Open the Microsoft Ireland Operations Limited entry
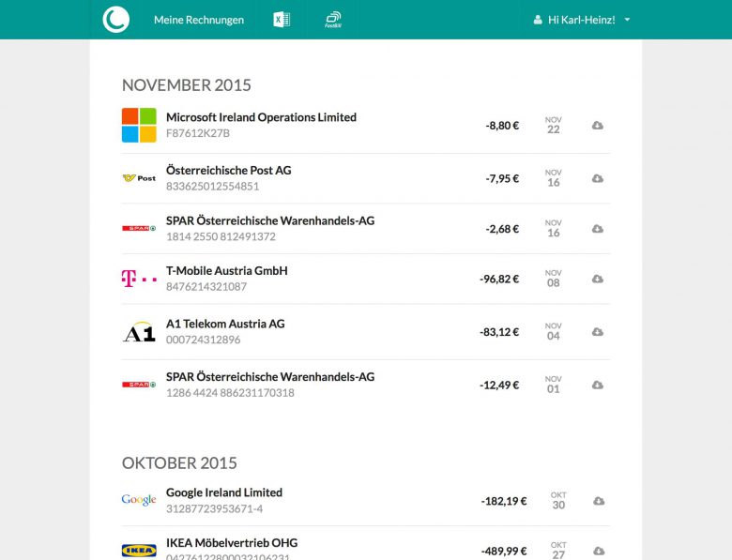732x560 pixels. [261, 117]
